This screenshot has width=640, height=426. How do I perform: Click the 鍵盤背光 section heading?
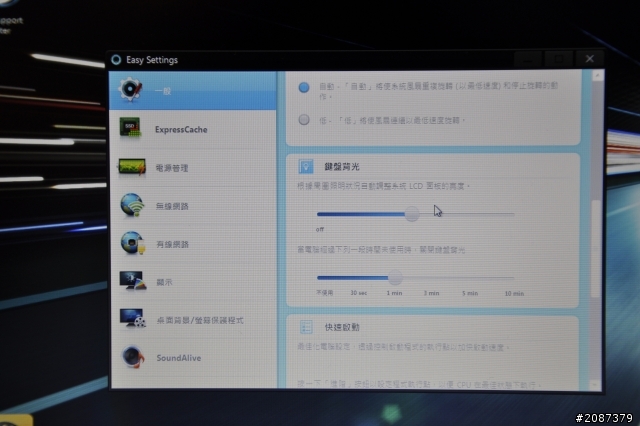coord(342,166)
